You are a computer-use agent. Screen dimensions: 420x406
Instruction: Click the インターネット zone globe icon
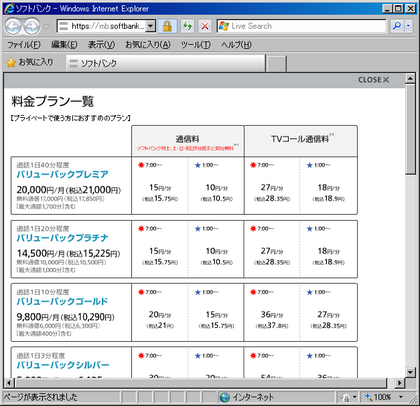coord(225,397)
